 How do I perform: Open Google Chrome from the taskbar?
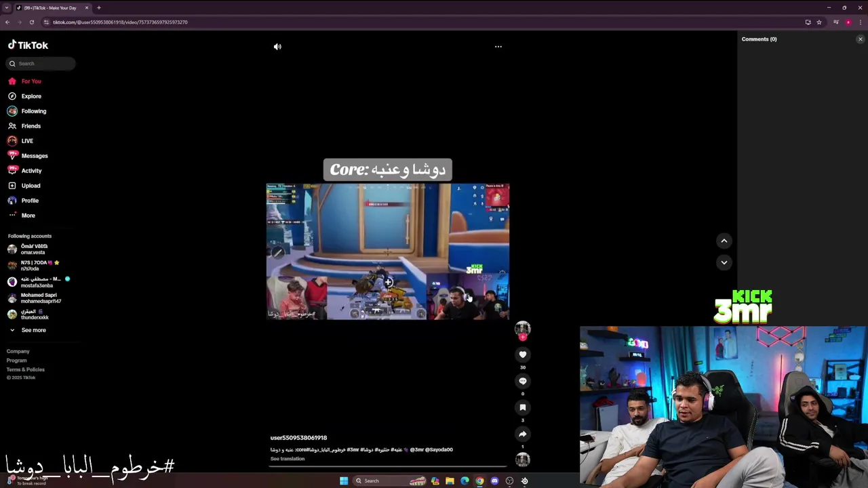[479, 481]
